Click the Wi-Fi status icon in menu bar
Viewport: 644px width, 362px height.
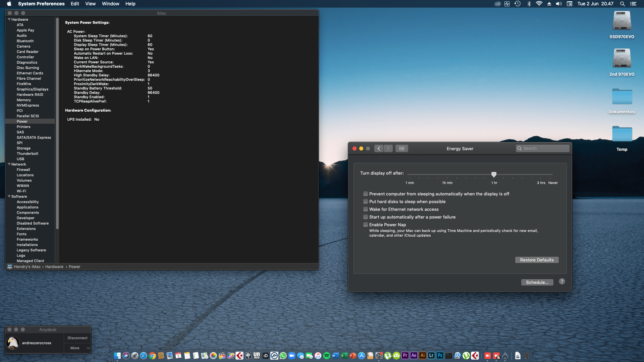point(539,4)
